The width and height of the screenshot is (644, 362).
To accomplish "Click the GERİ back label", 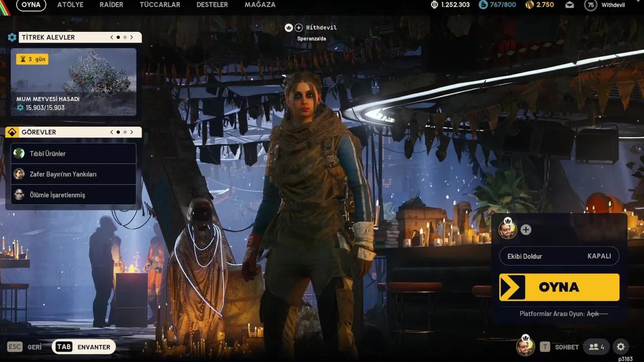I will pos(35,347).
